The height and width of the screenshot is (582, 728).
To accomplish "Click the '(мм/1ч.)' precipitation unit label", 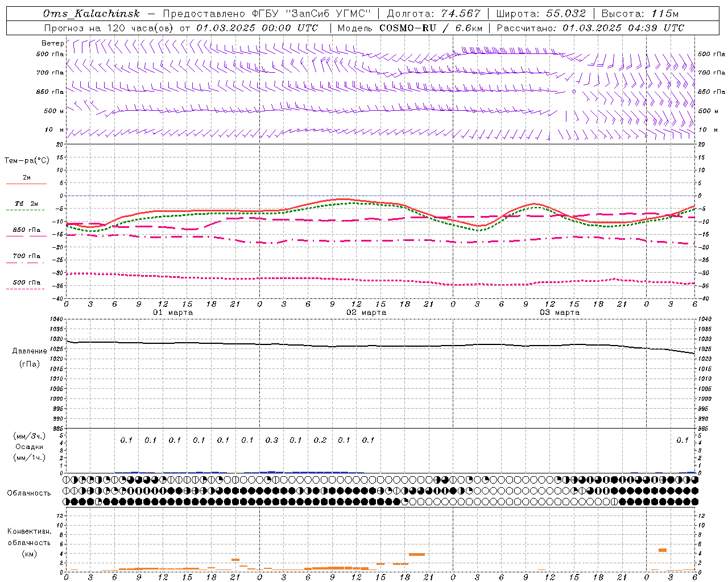I will point(29,458).
